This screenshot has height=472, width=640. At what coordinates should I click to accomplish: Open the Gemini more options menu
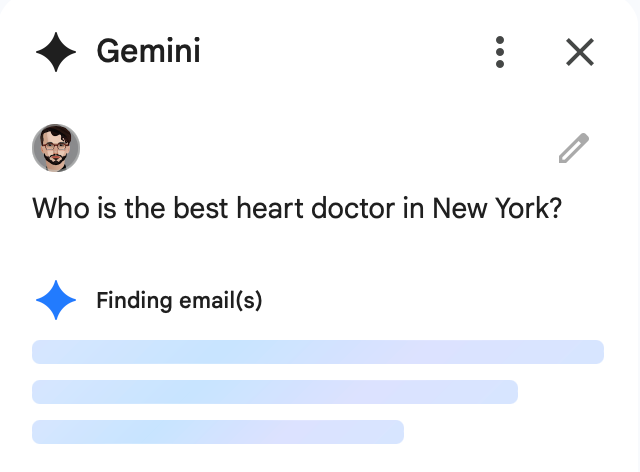pos(500,52)
